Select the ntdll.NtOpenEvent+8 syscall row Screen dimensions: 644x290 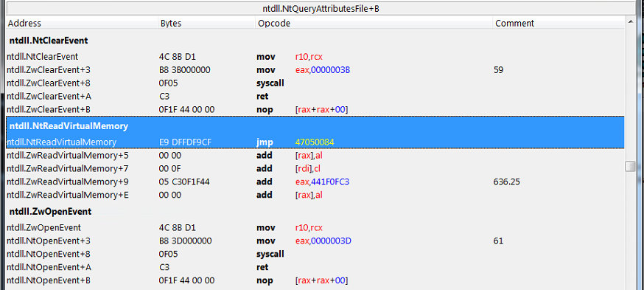pyautogui.click(x=315, y=254)
